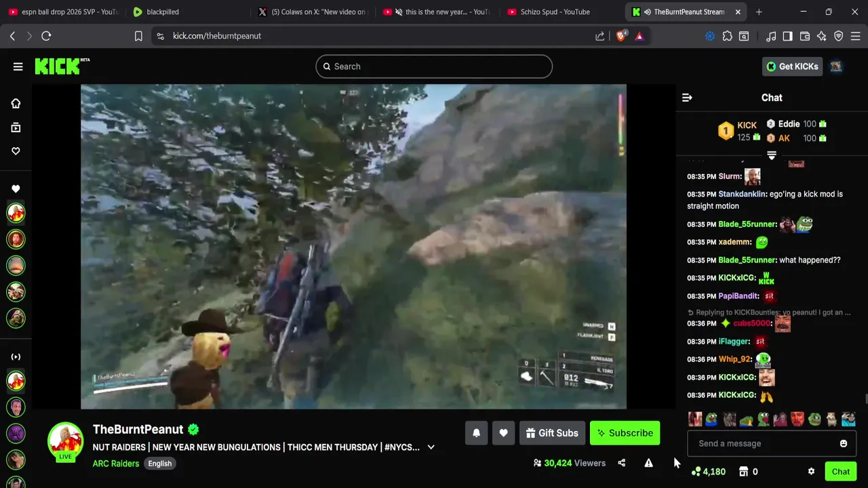Open the Kick hamburger sidebar menu
The width and height of the screenshot is (868, 488).
(18, 66)
